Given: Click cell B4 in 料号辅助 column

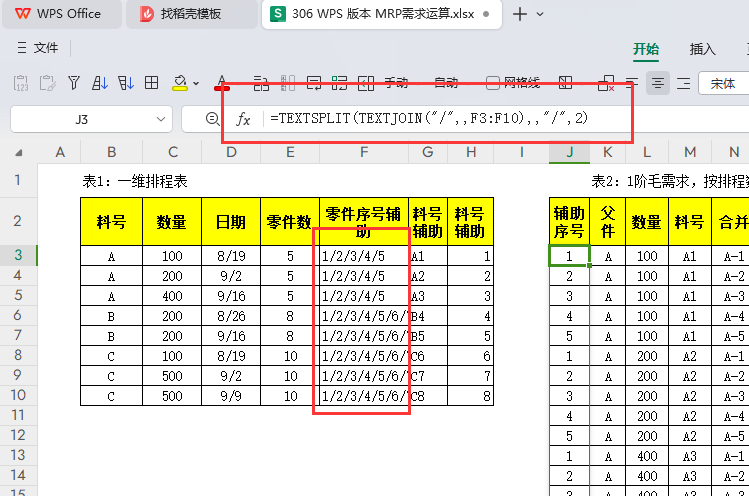Looking at the screenshot, I should 428,316.
